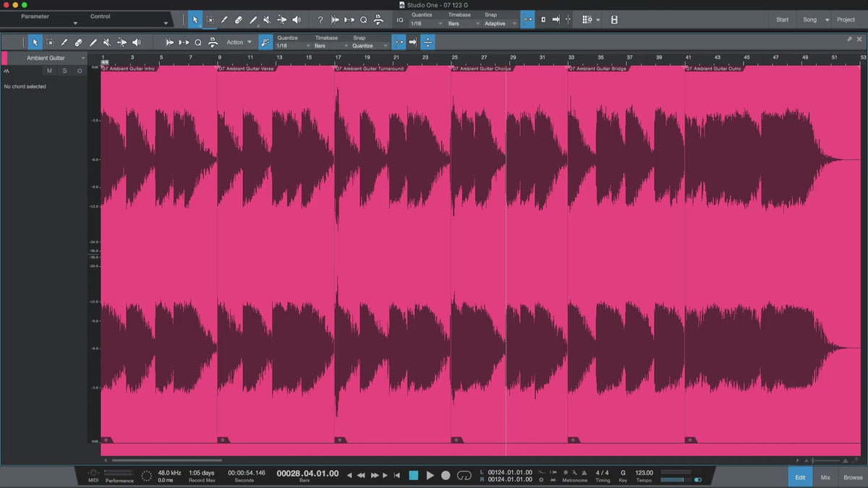
Task: Click the Tempo field showing 123.00
Action: tap(644, 473)
